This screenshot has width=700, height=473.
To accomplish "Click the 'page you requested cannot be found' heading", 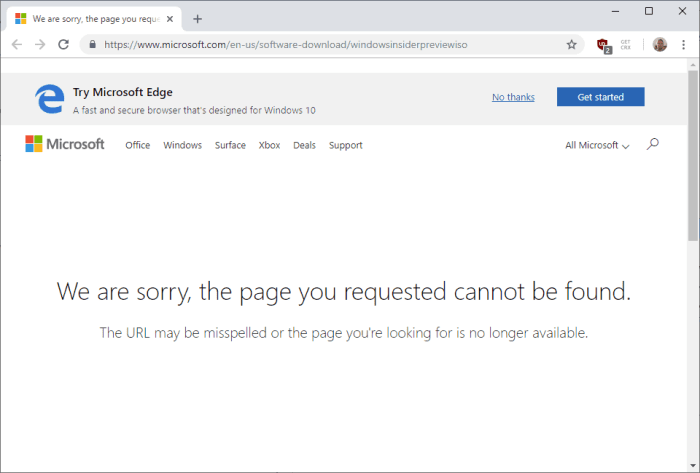I will click(344, 292).
